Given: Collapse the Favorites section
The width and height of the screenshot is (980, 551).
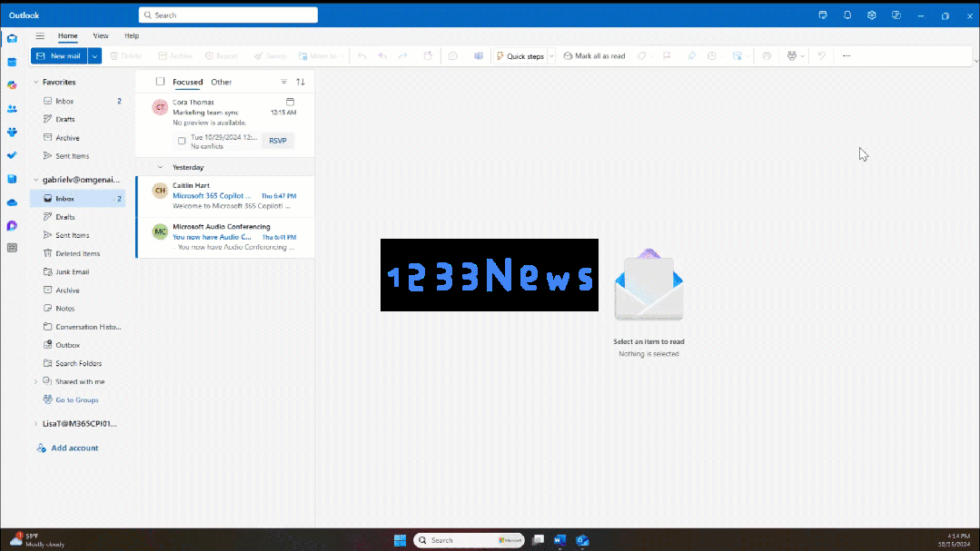Looking at the screenshot, I should point(35,82).
